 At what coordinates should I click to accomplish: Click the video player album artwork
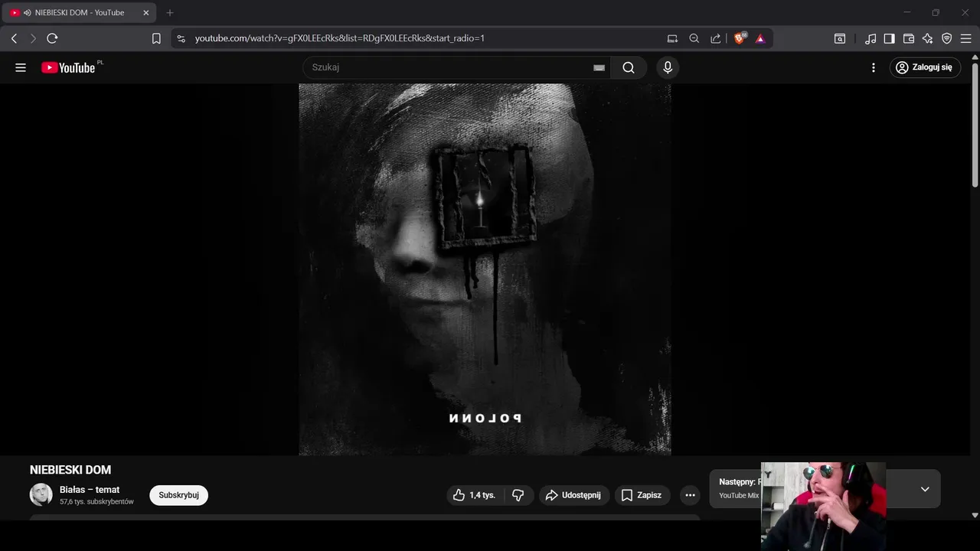[x=485, y=269]
